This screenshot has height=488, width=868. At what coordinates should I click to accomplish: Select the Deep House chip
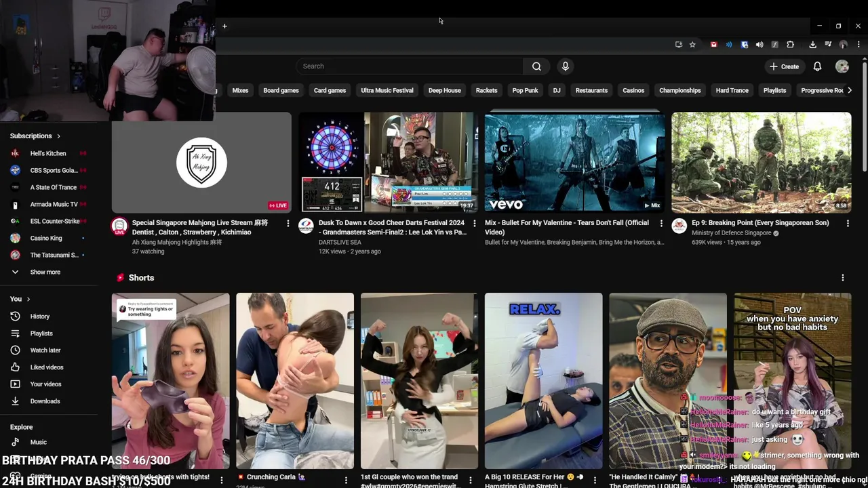tap(445, 90)
